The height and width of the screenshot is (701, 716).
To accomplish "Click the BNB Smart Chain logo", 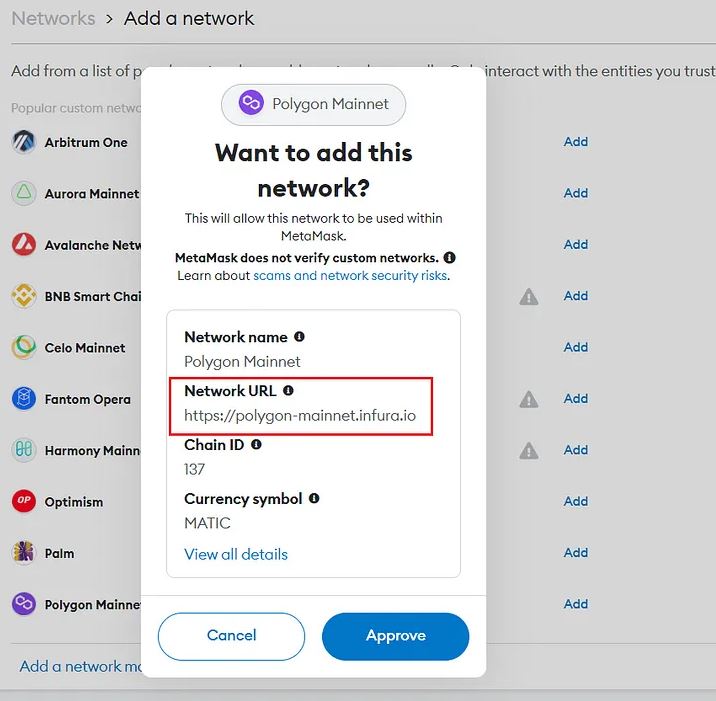I will (x=23, y=295).
